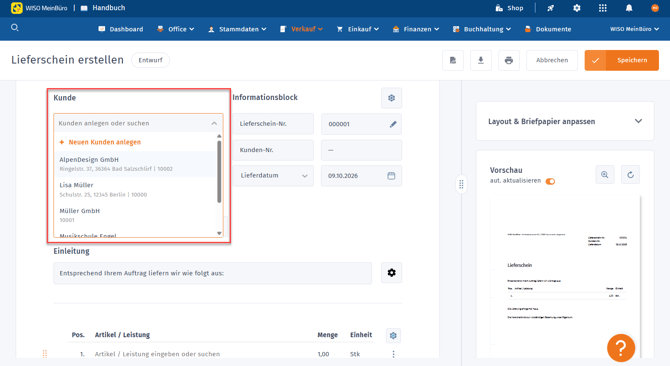Open the Verkauf menu
Viewport: 670px width, 366px height.
pos(302,29)
